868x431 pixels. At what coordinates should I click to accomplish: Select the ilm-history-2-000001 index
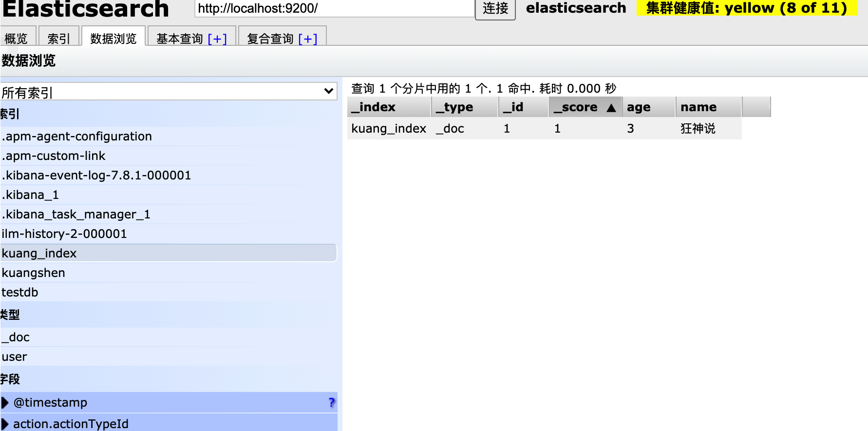click(x=169, y=234)
